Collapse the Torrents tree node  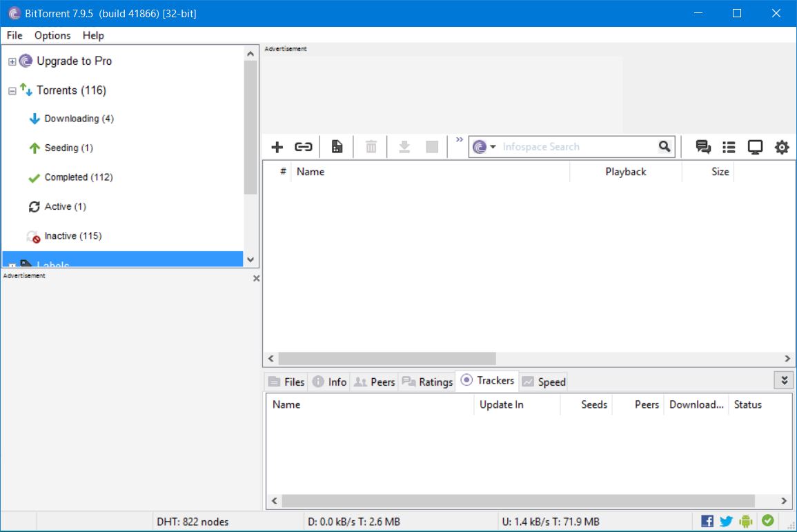pos(12,92)
